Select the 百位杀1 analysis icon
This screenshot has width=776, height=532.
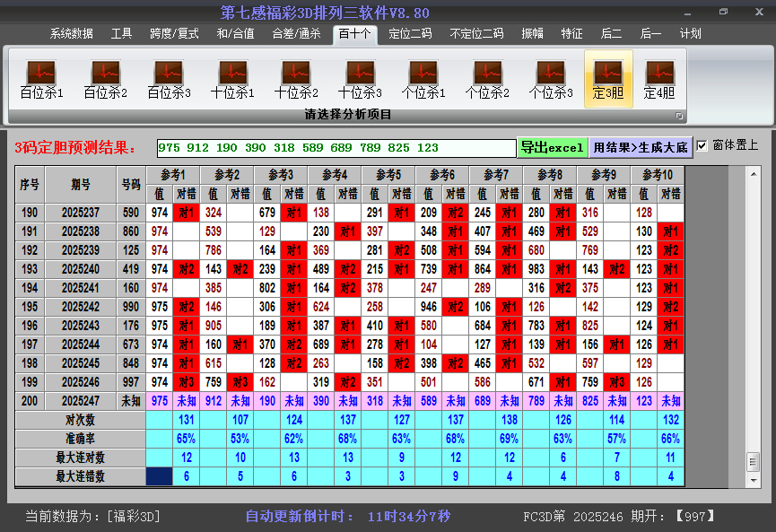41,79
